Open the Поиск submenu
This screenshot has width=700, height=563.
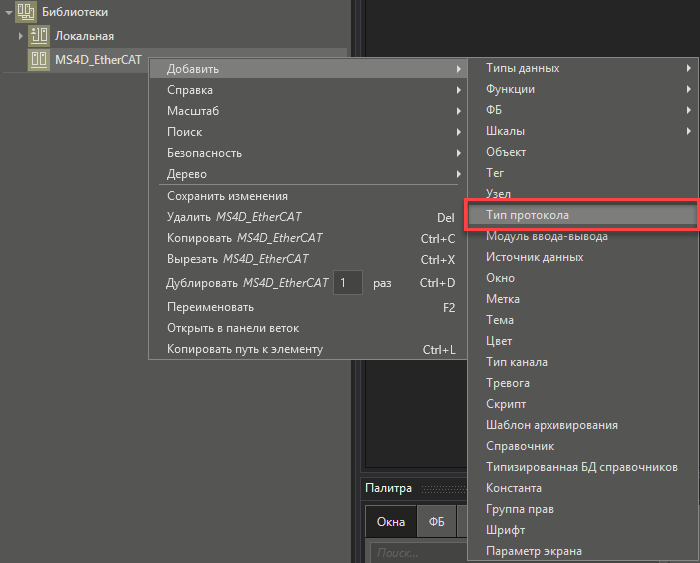pyautogui.click(x=308, y=132)
